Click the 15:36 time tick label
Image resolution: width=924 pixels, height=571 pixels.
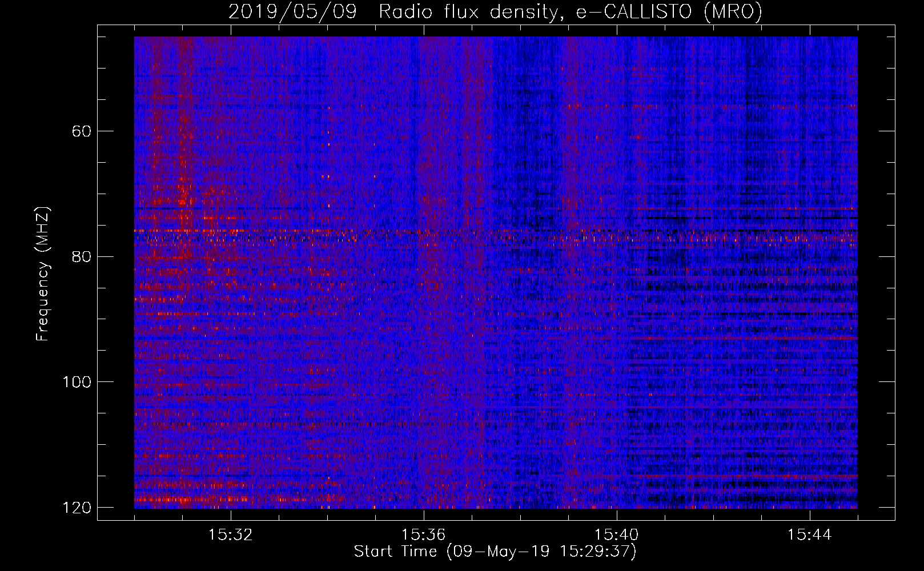tap(424, 535)
